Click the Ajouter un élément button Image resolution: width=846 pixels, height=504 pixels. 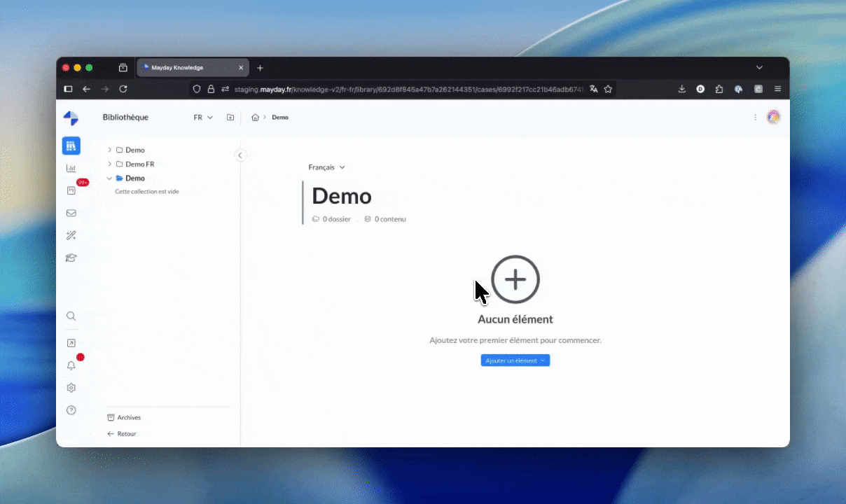pyautogui.click(x=515, y=360)
